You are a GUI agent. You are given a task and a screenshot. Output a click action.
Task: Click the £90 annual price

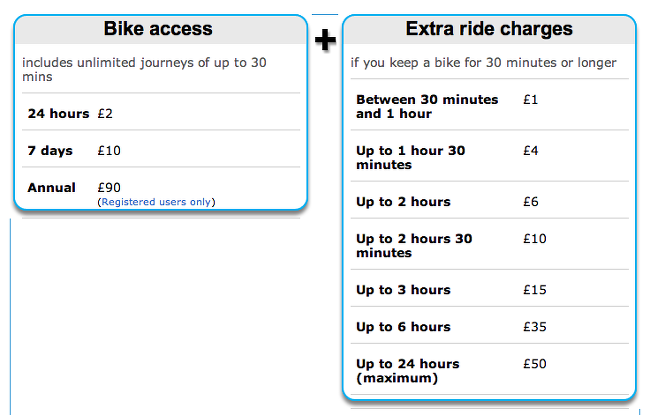click(109, 187)
